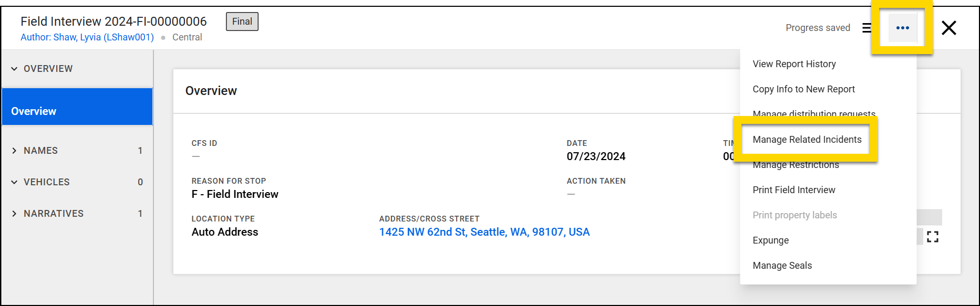
Task: Expand the NAMES section
Action: pyautogui.click(x=15, y=151)
